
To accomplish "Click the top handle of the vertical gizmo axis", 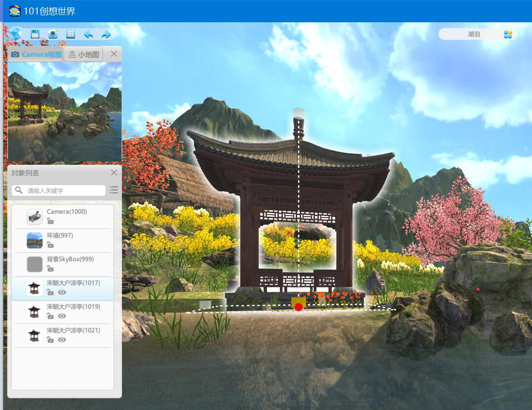I will click(x=299, y=113).
